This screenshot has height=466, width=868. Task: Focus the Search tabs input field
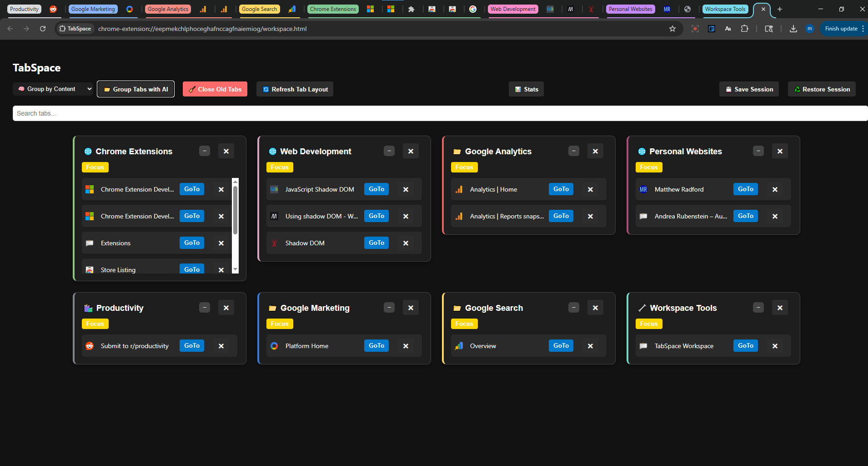pos(440,113)
